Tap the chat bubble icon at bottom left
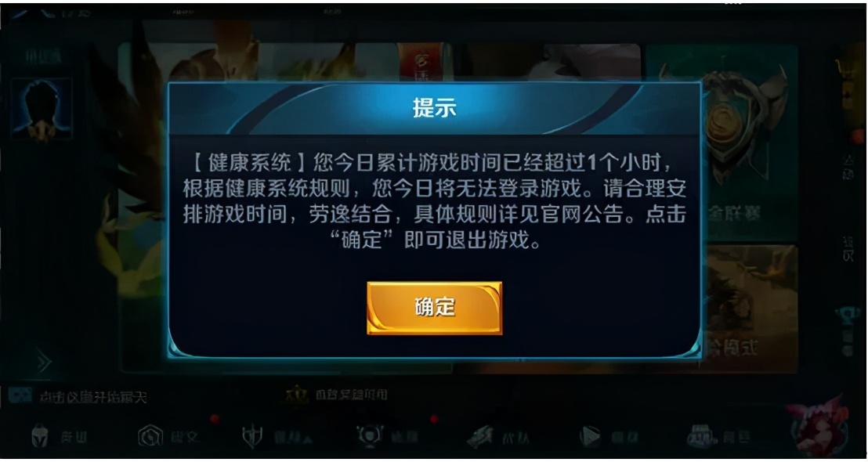The image size is (868, 462). coord(20,395)
